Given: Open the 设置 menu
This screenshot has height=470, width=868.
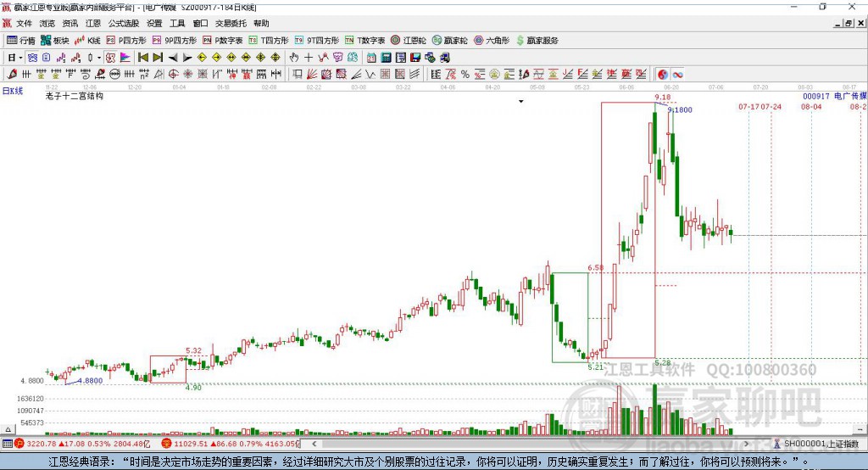Looking at the screenshot, I should point(154,23).
